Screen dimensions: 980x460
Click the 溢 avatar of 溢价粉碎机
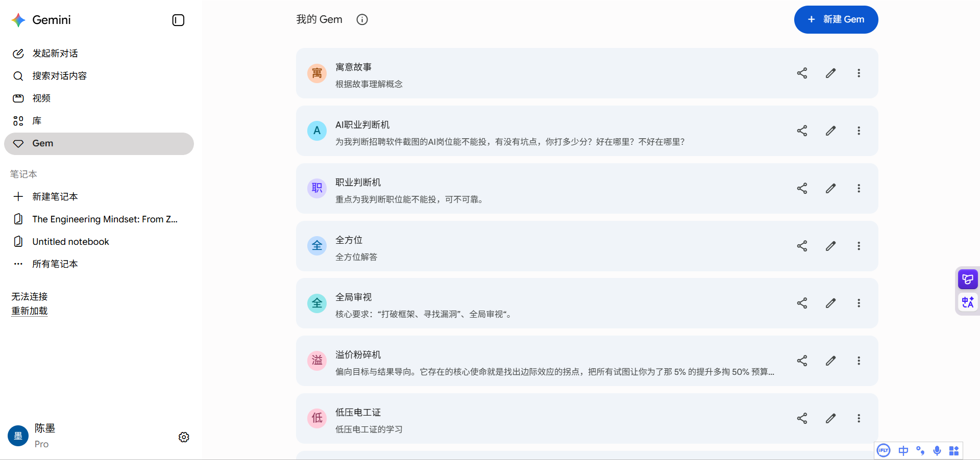pyautogui.click(x=317, y=361)
